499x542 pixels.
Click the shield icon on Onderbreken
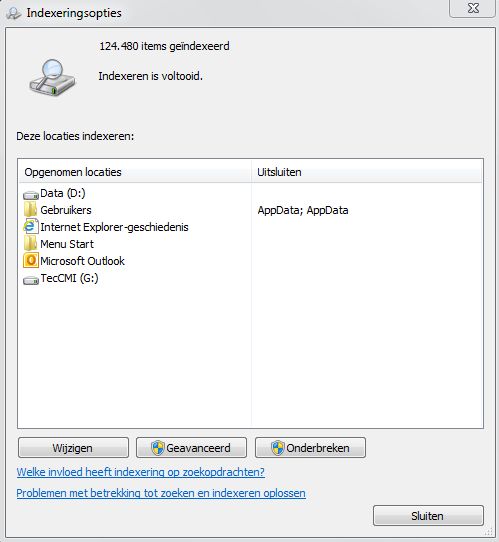277,448
